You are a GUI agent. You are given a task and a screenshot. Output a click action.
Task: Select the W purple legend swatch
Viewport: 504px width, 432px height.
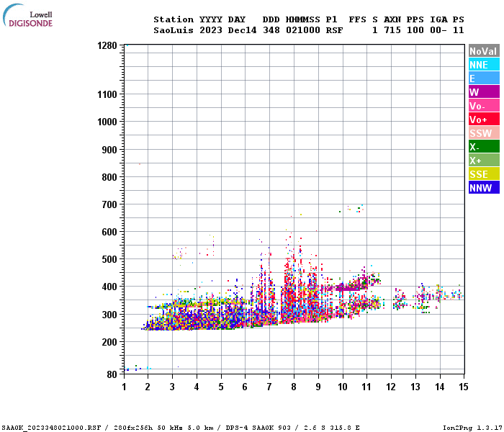[484, 92]
